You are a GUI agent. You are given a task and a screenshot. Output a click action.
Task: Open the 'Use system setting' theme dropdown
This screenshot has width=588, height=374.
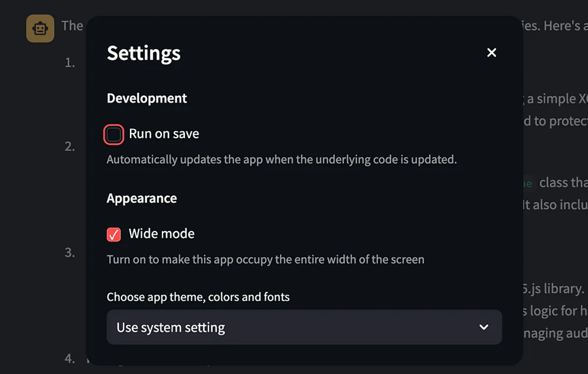(x=304, y=327)
